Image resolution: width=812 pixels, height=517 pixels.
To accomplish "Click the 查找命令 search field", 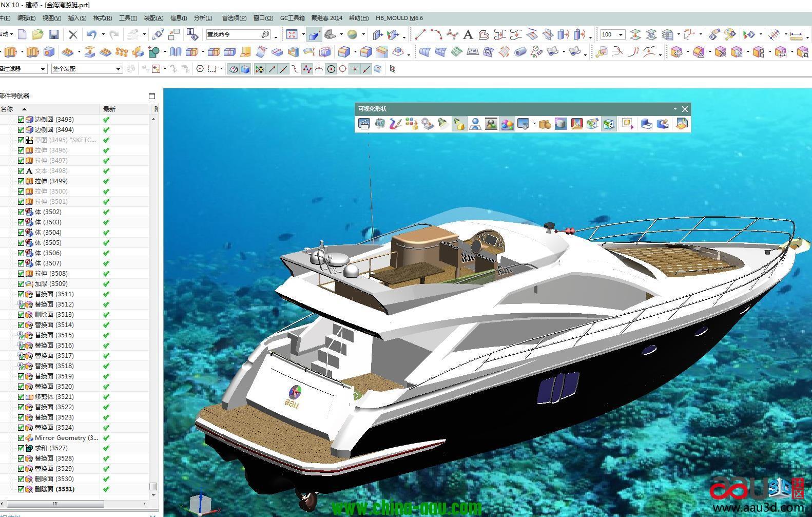I will (x=234, y=34).
